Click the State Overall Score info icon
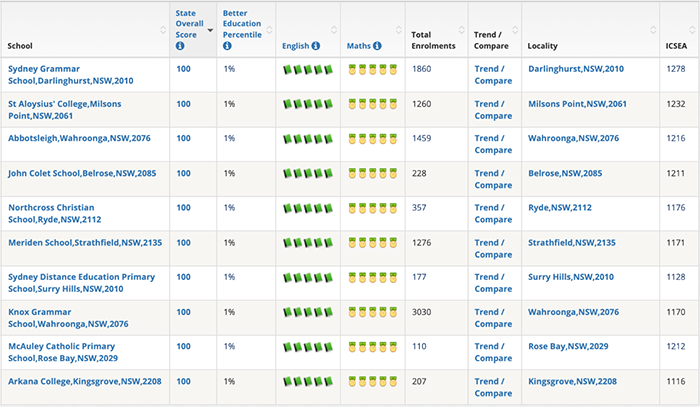Screen dimensions: 700x407 [x=180, y=46]
